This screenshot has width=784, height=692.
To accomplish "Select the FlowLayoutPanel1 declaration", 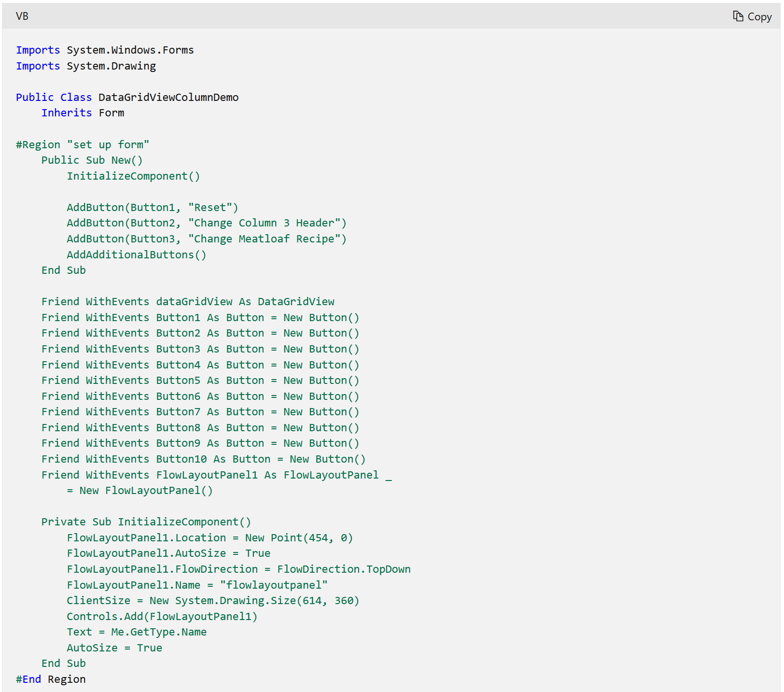I will coord(216,475).
